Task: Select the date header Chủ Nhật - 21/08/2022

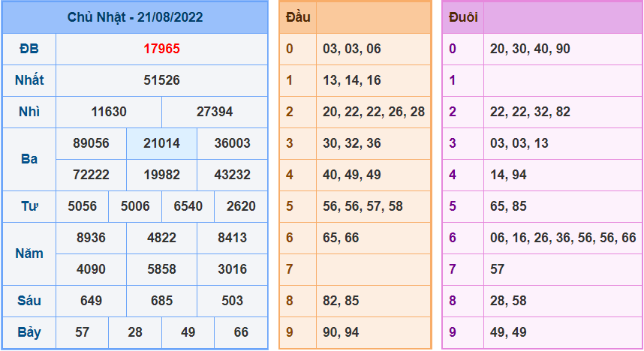Action: [x=135, y=17]
